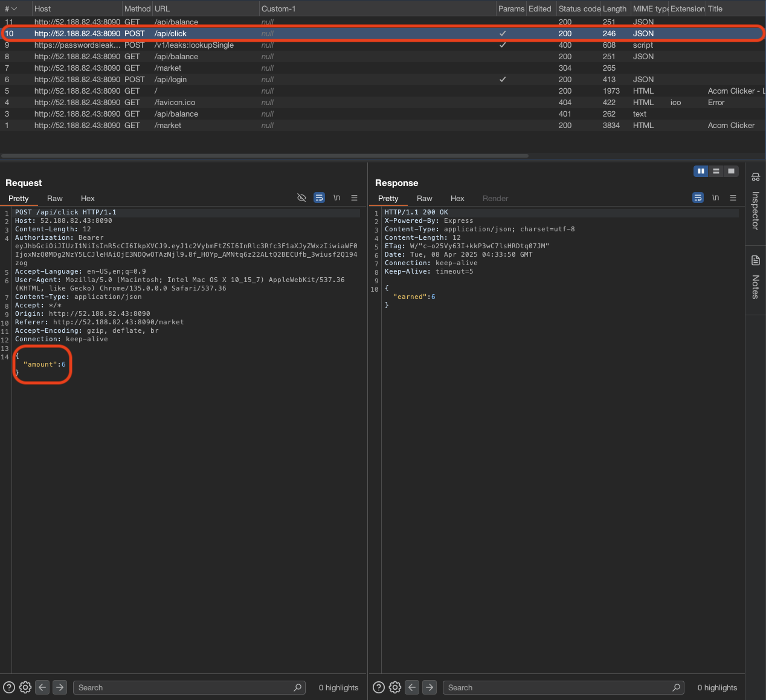Select history row 3 /api/balance with 401
766x700 pixels.
[383, 114]
